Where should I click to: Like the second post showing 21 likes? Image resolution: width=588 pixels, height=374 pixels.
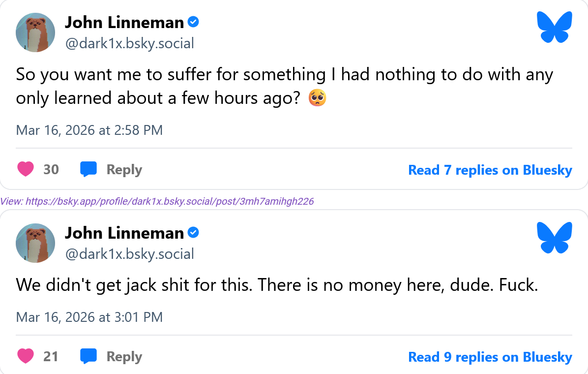pyautogui.click(x=26, y=356)
